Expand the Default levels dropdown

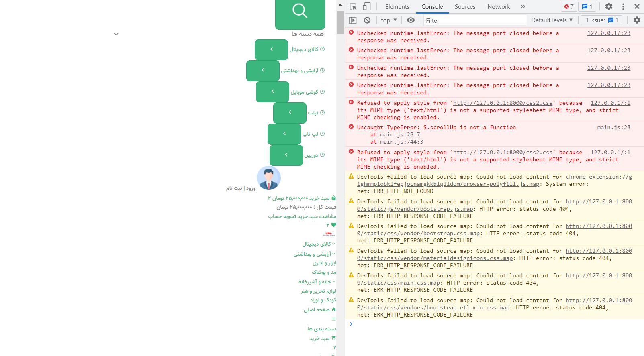[552, 20]
